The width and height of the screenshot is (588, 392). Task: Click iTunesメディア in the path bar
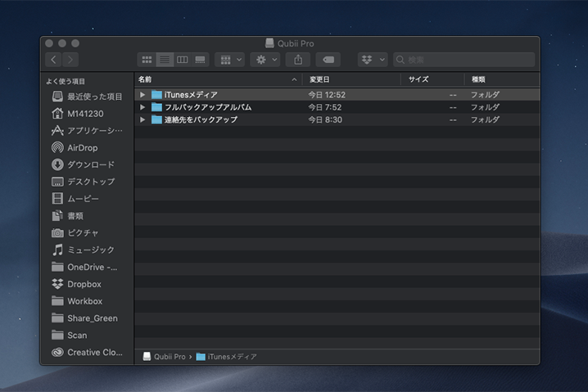pyautogui.click(x=227, y=357)
